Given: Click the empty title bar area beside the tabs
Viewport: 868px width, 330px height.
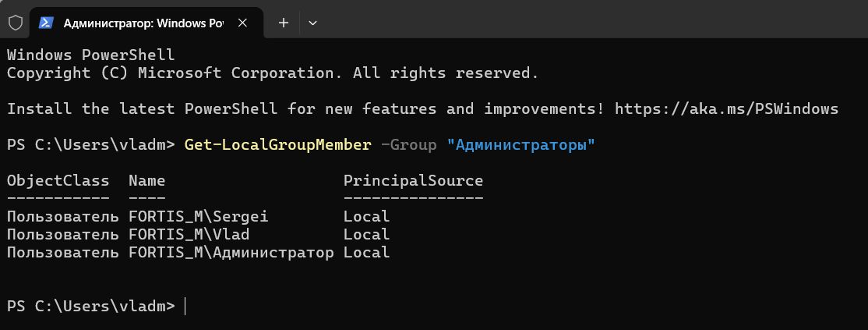Looking at the screenshot, I should point(592,20).
